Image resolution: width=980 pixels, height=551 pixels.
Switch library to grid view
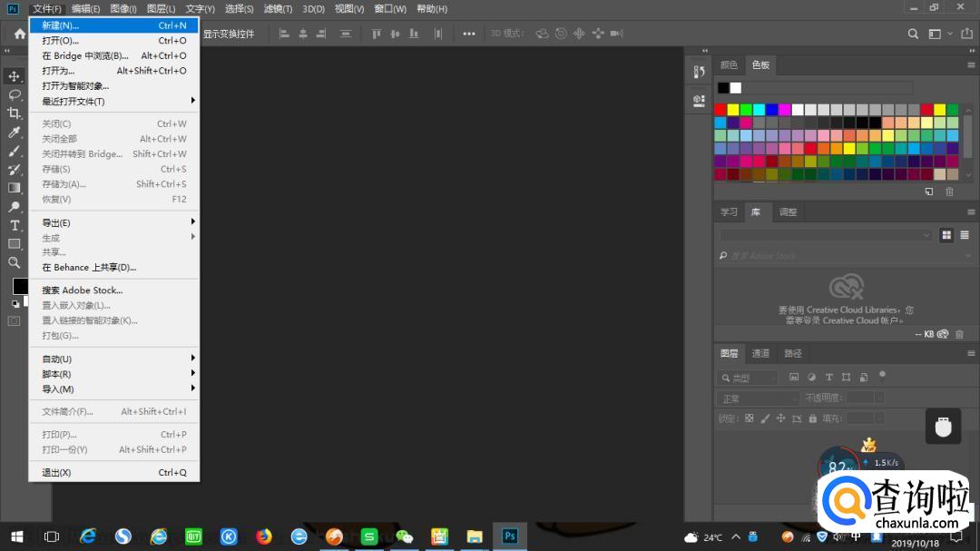tap(946, 235)
